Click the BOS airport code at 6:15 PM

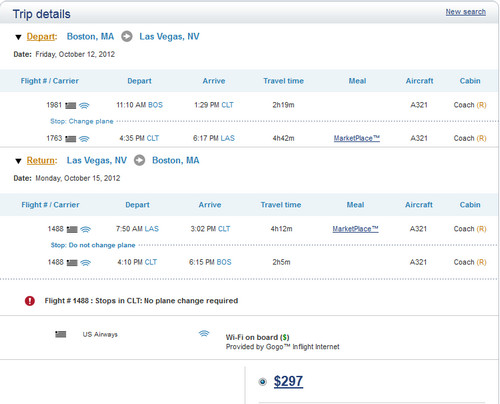[x=224, y=262]
